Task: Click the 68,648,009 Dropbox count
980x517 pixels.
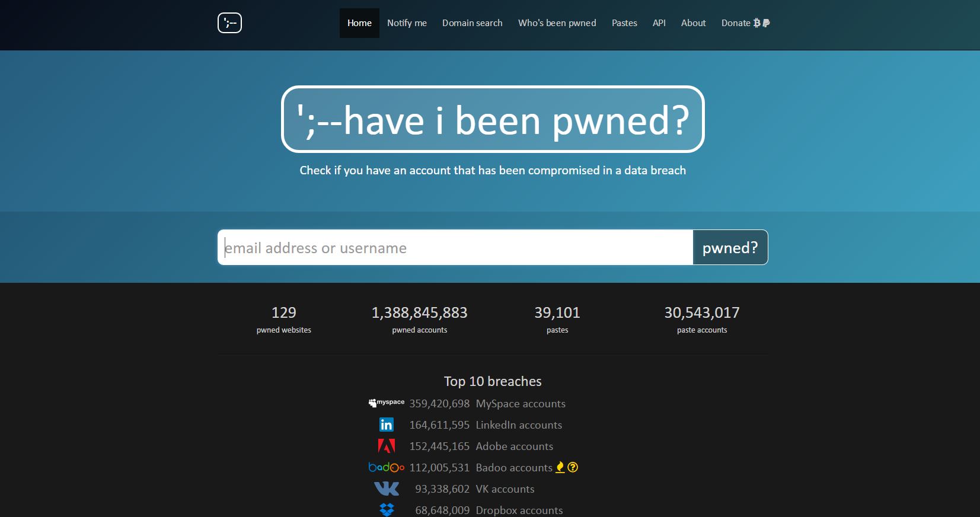Action: point(442,510)
